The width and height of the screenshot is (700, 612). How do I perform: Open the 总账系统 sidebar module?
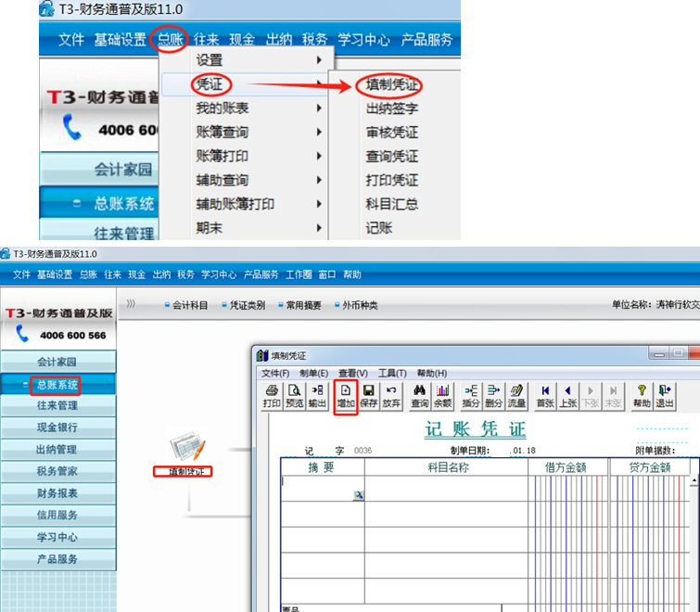[57, 384]
